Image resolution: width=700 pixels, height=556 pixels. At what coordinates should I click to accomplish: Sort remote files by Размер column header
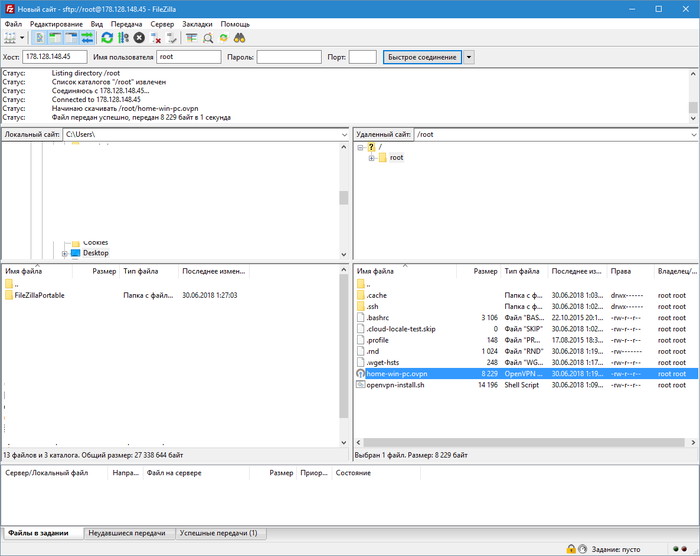486,271
